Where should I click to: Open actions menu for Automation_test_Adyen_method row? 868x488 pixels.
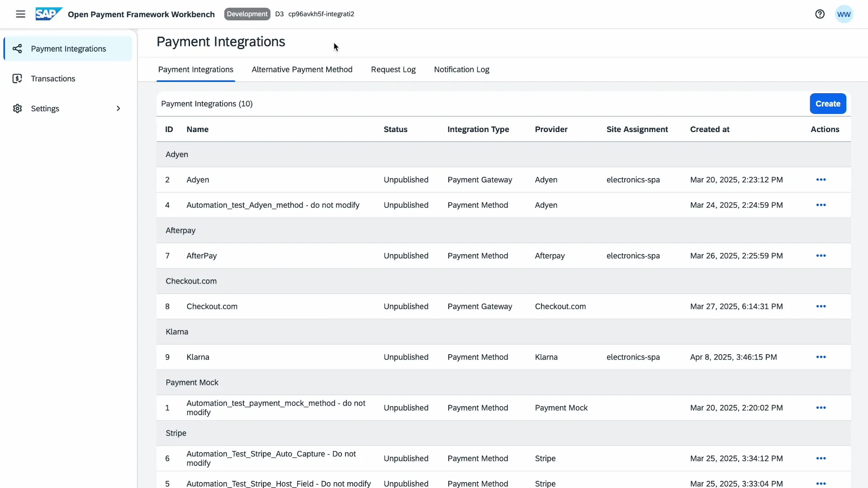click(x=821, y=205)
